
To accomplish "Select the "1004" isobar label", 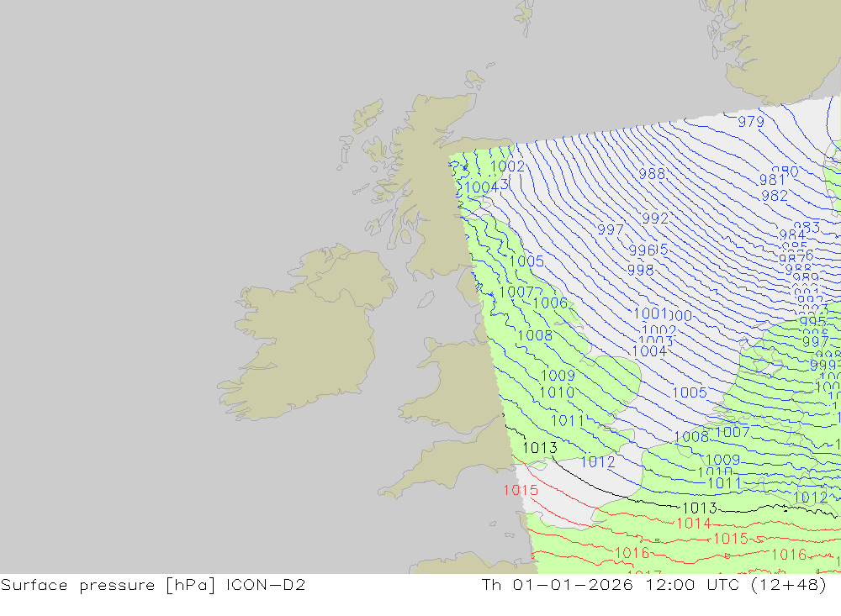I will point(649,351).
